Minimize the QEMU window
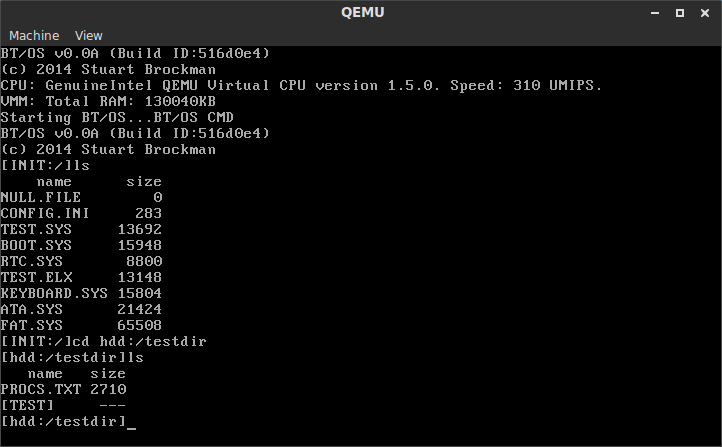The width and height of the screenshot is (722, 447). pos(655,13)
